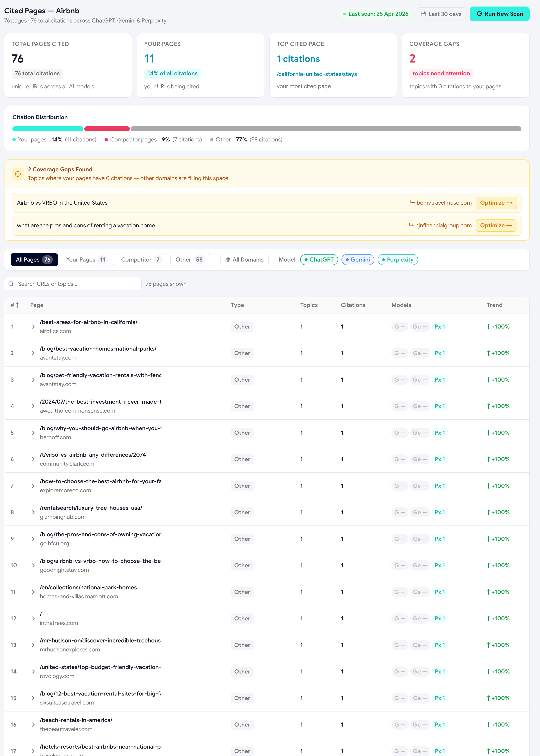
Task: Expand the best-areas-for-airbnb-in-california row
Action: (x=33, y=327)
